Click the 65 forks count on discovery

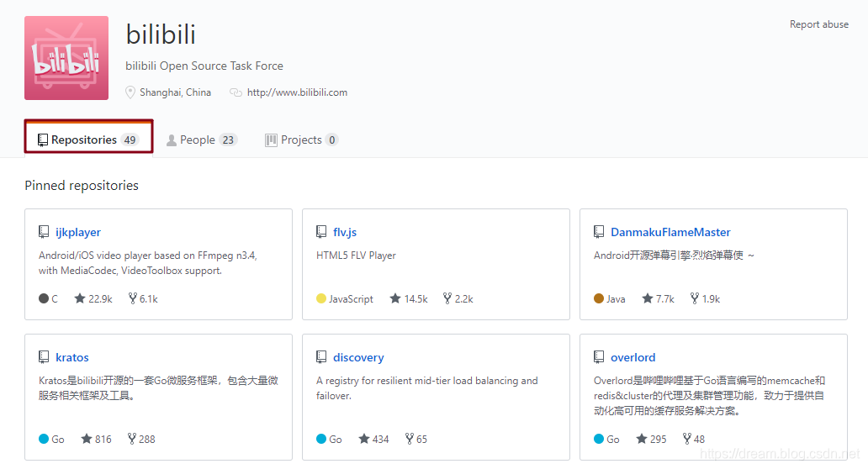[x=421, y=440]
